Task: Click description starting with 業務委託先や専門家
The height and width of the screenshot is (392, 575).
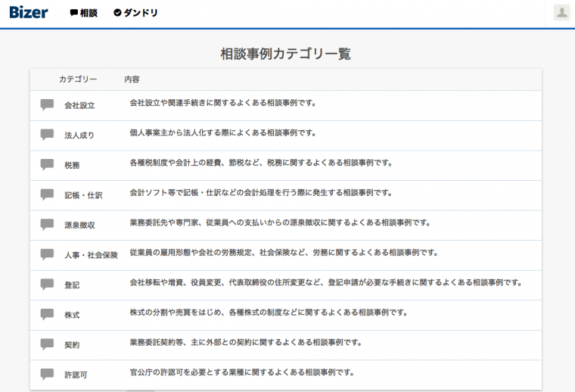Action: point(280,222)
